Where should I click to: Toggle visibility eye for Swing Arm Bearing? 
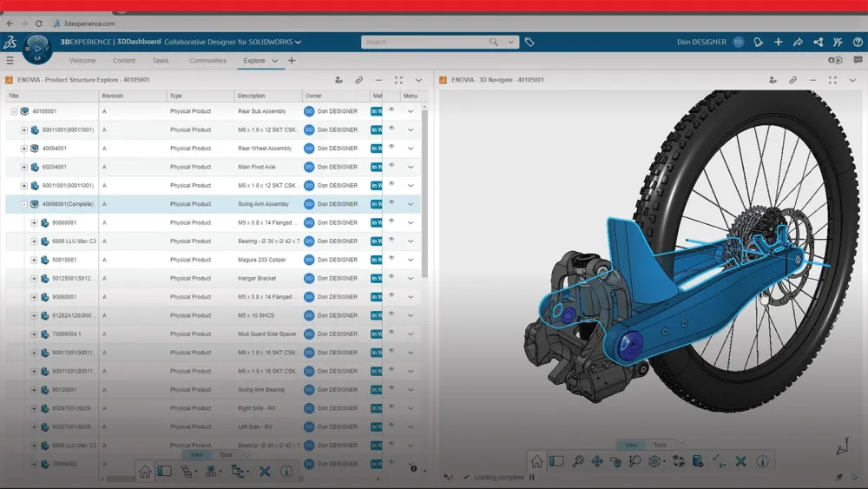[x=392, y=387]
